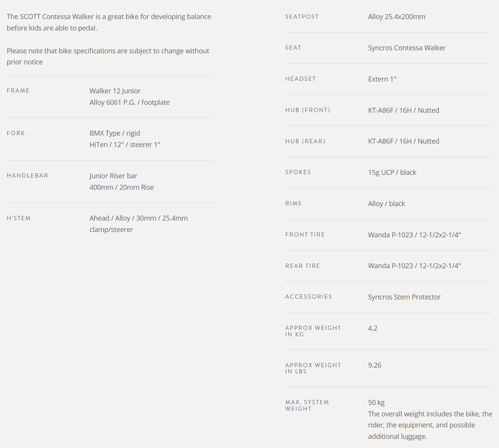499x448 pixels.
Task: Click the "50 kg" max system weight value
Action: tap(376, 403)
